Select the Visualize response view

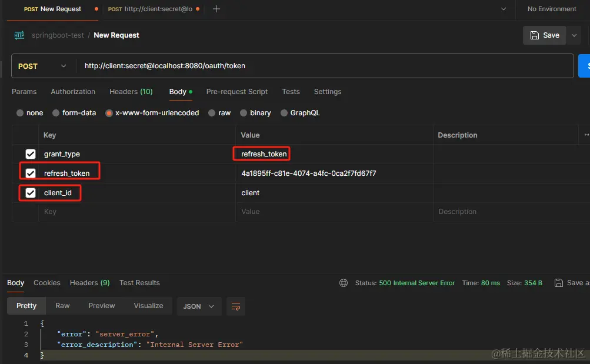tap(148, 306)
